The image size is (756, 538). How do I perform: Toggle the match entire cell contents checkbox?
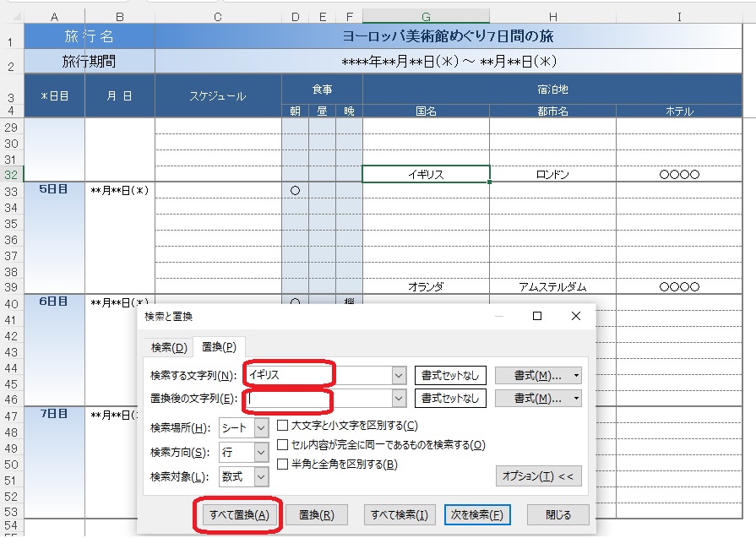pos(284,445)
